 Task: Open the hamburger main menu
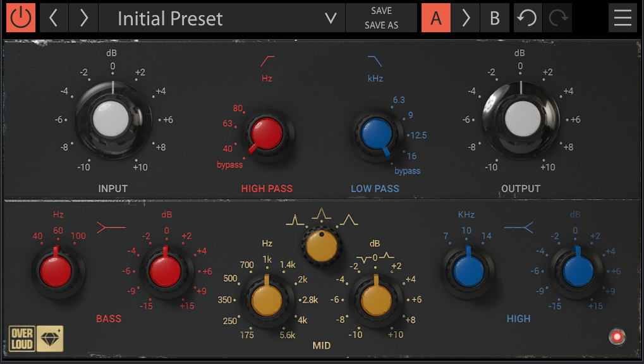tap(623, 18)
